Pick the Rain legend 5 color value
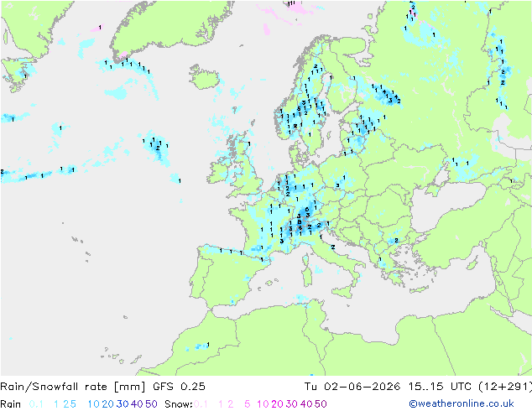 pos(73,404)
